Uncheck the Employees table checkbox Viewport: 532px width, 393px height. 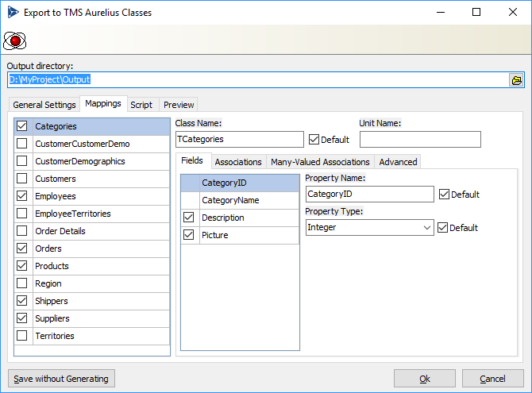pyautogui.click(x=22, y=196)
